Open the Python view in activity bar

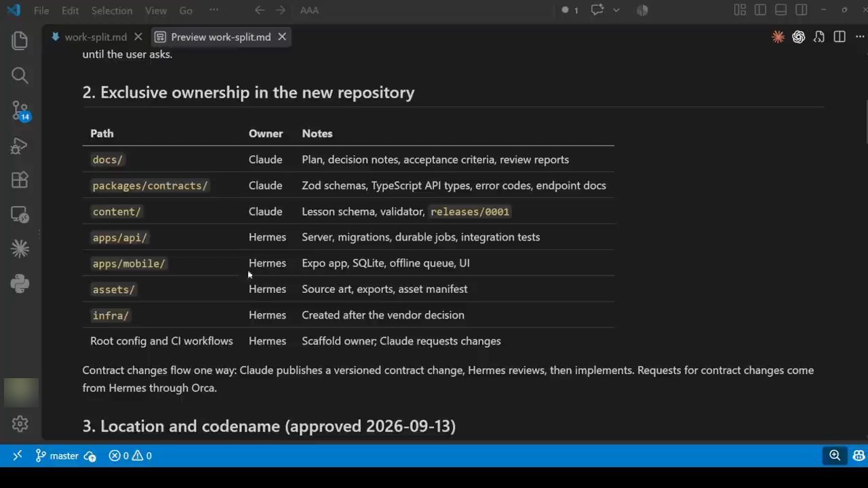[x=20, y=283]
